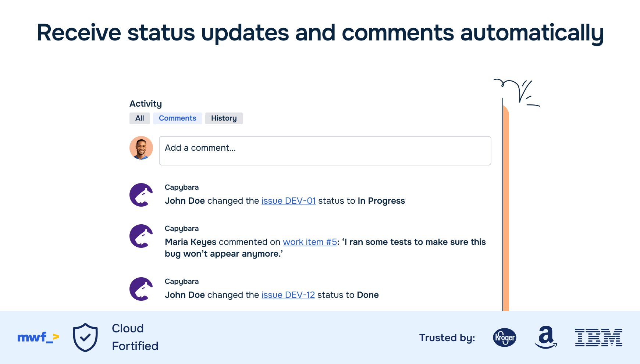The image size is (640, 364).
Task: Click the Amazon logo
Action: click(x=546, y=337)
